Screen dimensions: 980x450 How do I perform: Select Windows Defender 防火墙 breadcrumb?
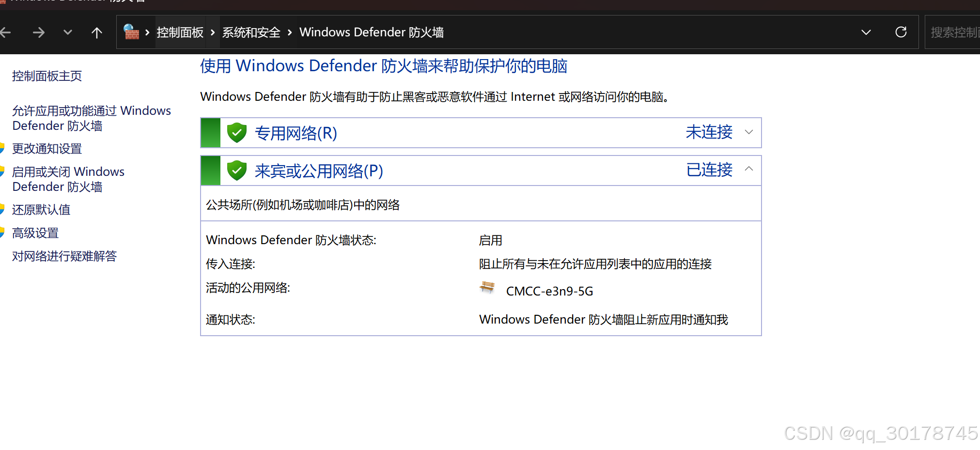click(372, 32)
